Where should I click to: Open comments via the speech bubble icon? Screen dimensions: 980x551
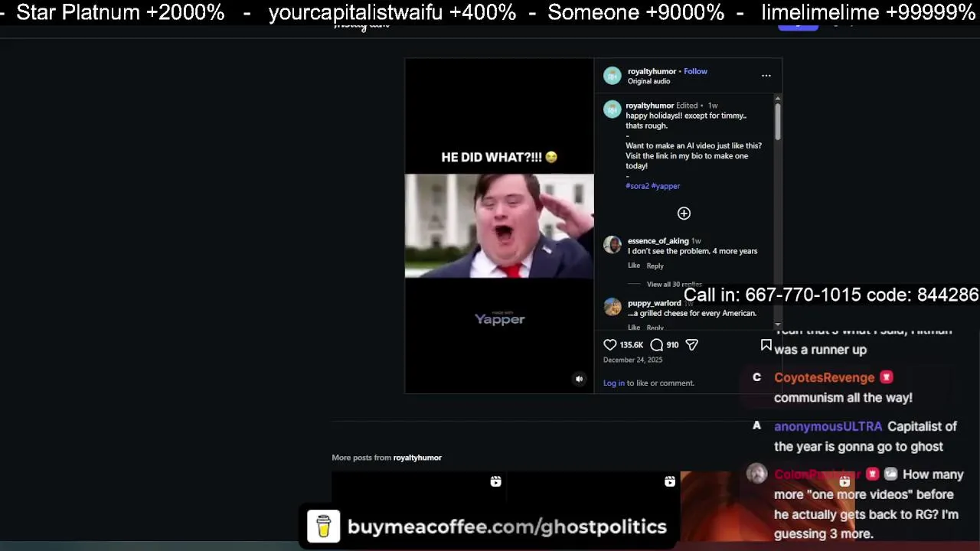pos(656,345)
